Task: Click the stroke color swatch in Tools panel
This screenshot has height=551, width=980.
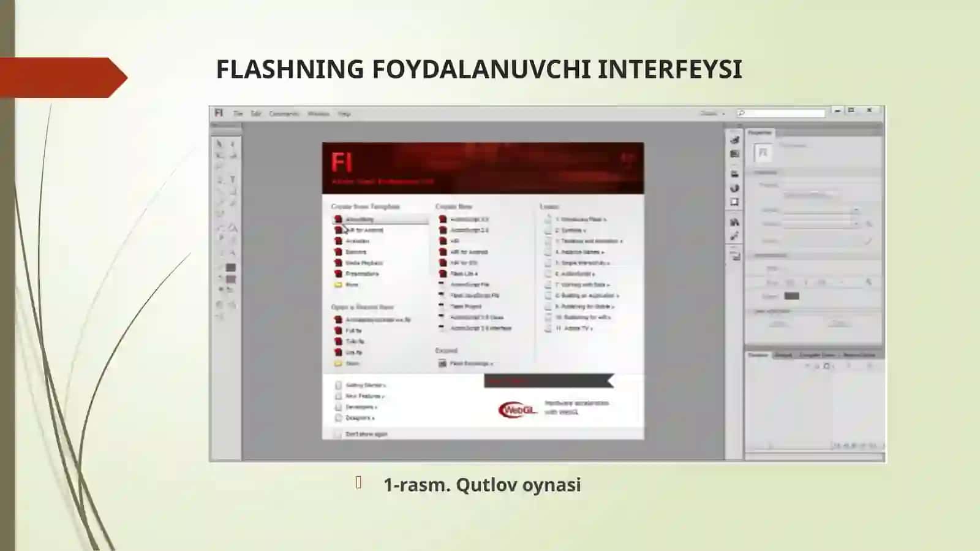Action: (x=231, y=268)
